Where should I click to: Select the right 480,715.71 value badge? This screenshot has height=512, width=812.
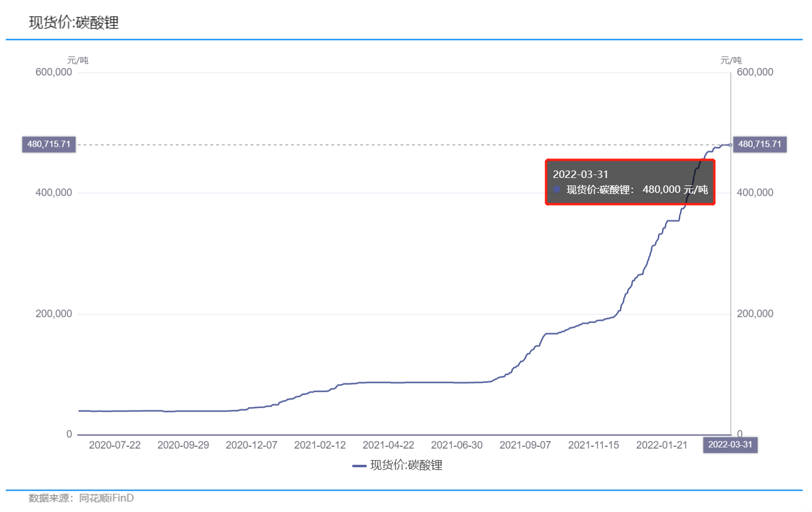(760, 144)
